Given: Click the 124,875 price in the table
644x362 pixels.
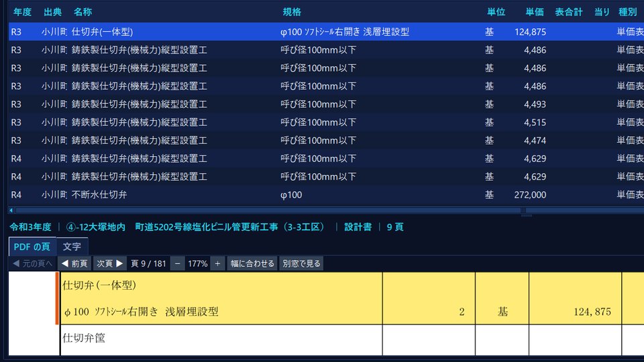Looking at the screenshot, I should (x=530, y=32).
